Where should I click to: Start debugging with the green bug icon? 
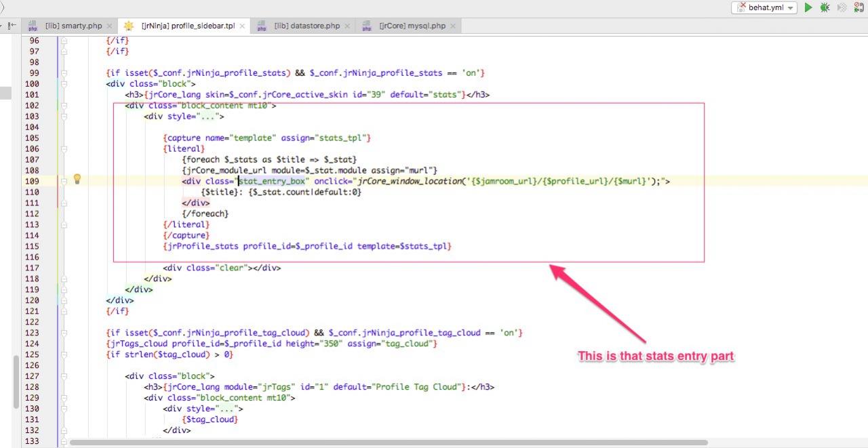point(825,7)
